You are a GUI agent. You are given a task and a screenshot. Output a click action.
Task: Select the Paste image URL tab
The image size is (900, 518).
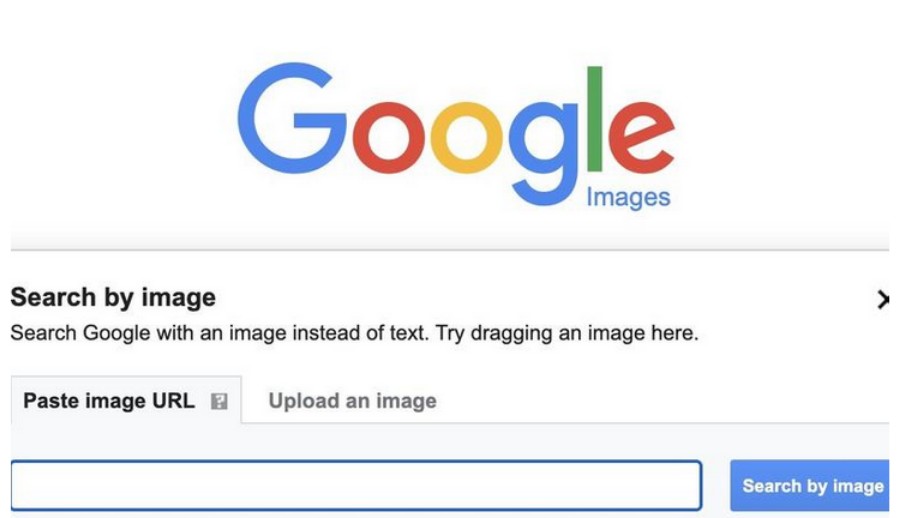tap(108, 401)
